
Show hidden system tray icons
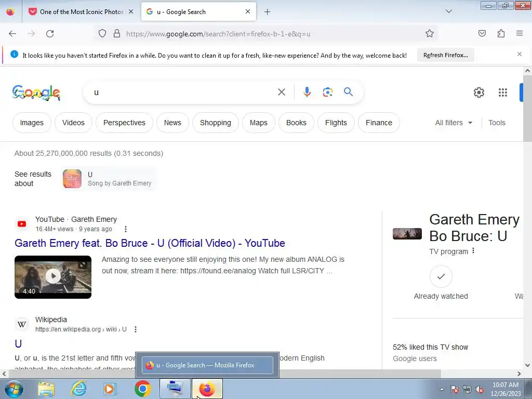pyautogui.click(x=442, y=390)
